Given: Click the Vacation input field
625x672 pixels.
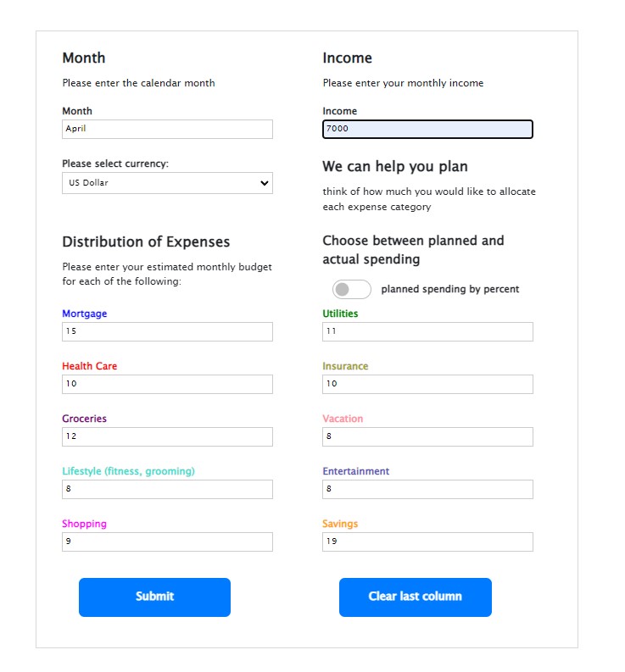Looking at the screenshot, I should [x=427, y=436].
